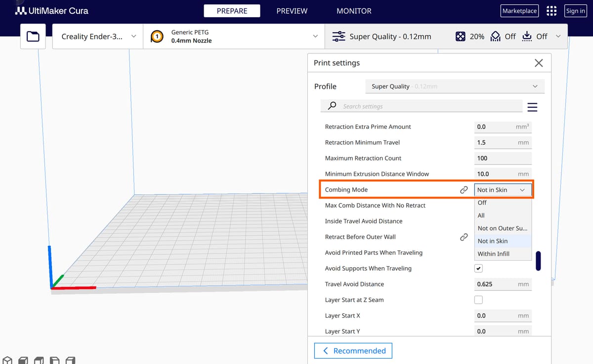Edit Minimum Extrusion Distance Window value
The width and height of the screenshot is (593, 364).
[503, 174]
